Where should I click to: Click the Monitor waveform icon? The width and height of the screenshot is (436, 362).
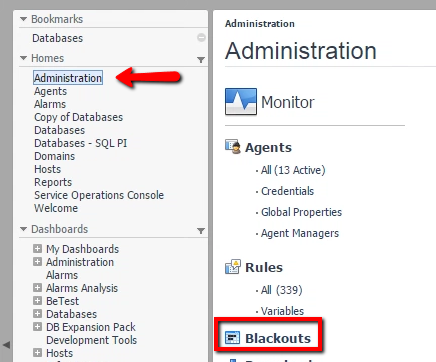(241, 101)
